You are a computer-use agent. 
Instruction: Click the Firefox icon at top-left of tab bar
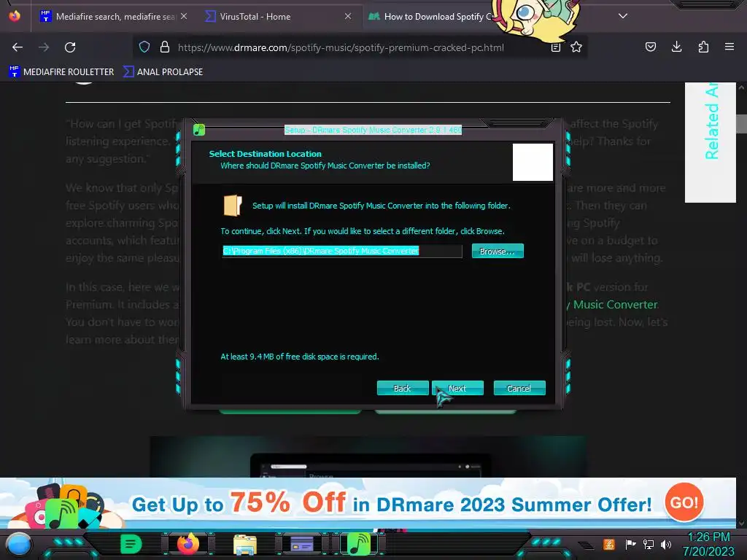[x=15, y=16]
